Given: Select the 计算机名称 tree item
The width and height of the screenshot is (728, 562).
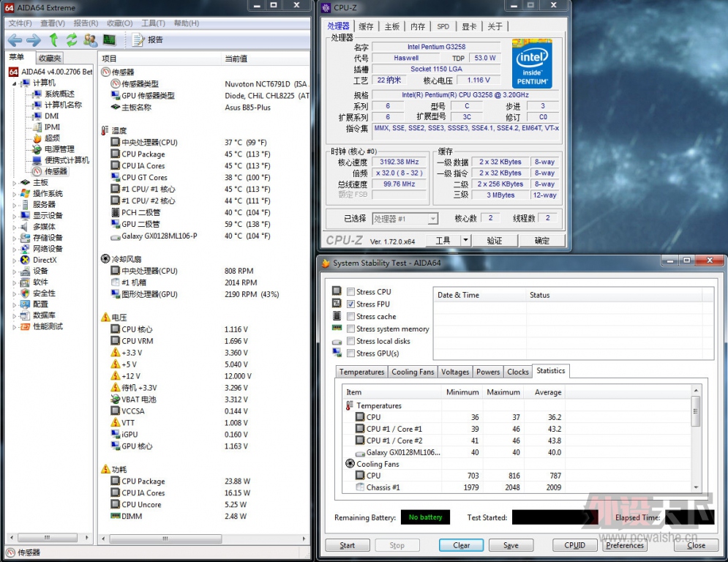Looking at the screenshot, I should point(63,105).
